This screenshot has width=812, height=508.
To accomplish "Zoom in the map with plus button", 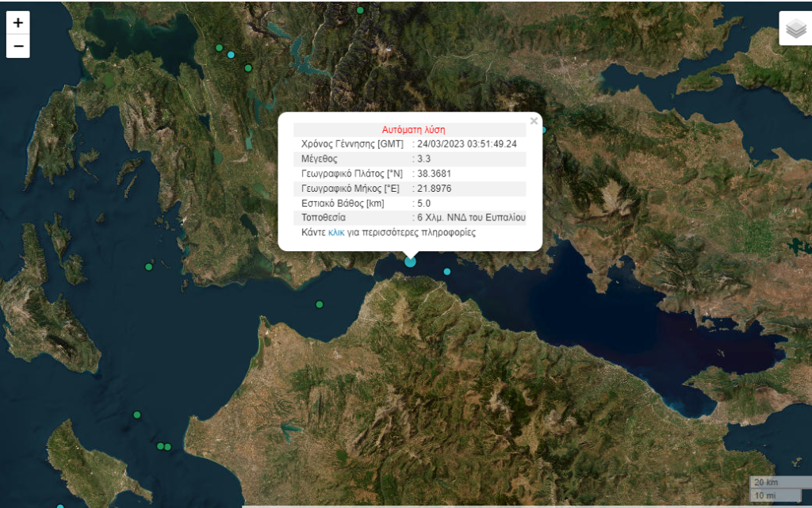I will click(x=18, y=23).
